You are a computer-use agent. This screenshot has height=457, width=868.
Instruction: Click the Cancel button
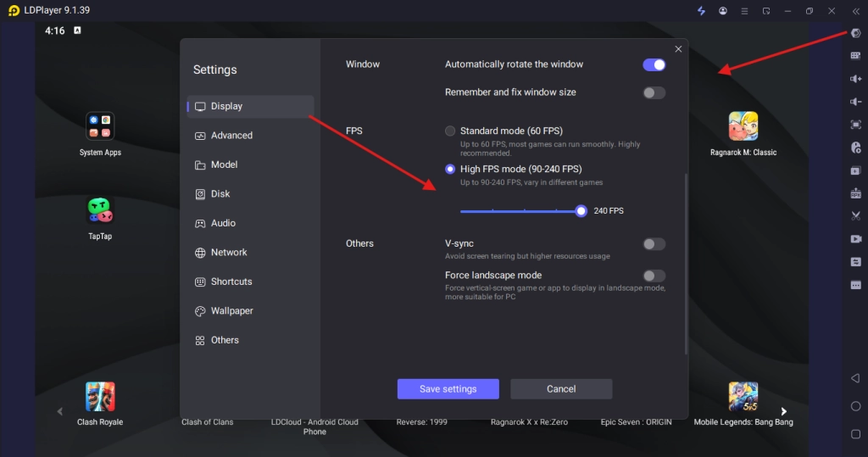tap(561, 389)
